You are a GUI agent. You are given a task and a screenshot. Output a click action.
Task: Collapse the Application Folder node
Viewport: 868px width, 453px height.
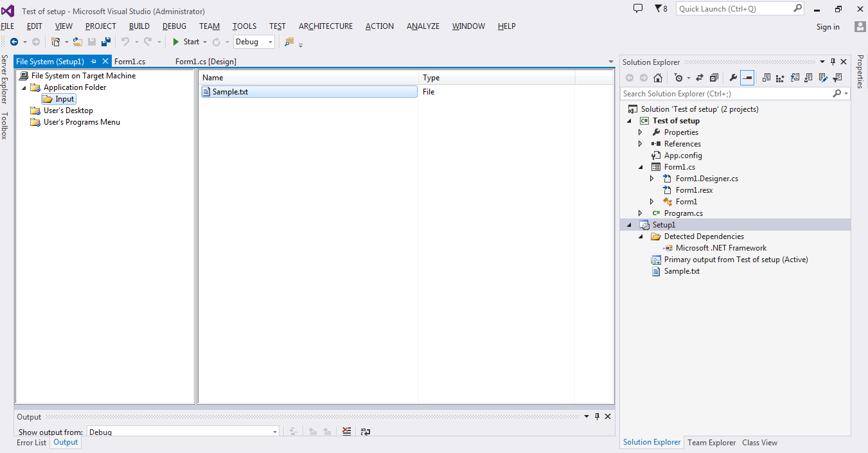tap(24, 88)
